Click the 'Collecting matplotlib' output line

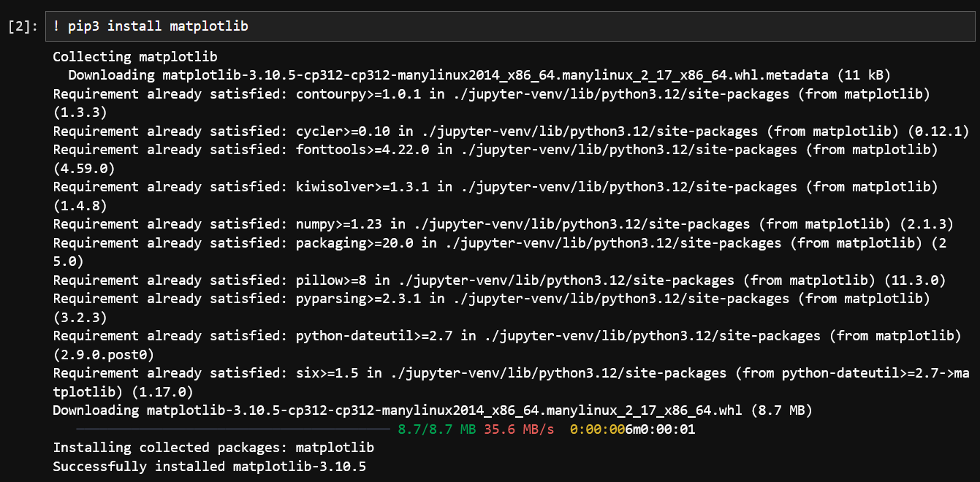click(x=135, y=56)
